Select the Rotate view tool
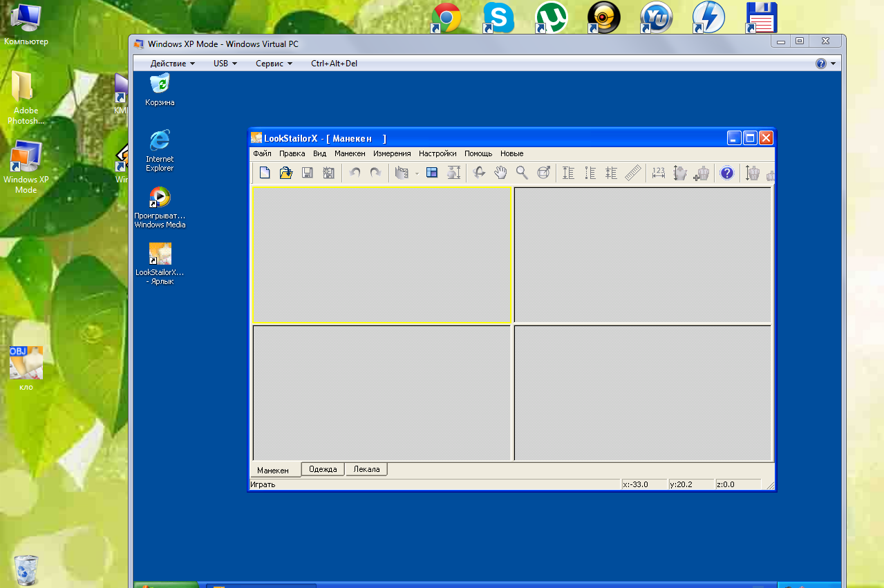Viewport: 884px width, 588px height. pos(479,173)
